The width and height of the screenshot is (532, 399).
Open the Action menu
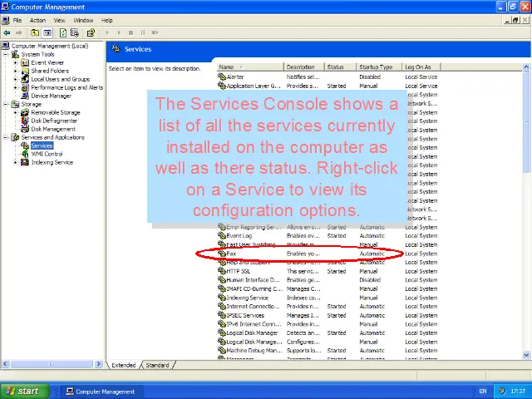tap(37, 20)
